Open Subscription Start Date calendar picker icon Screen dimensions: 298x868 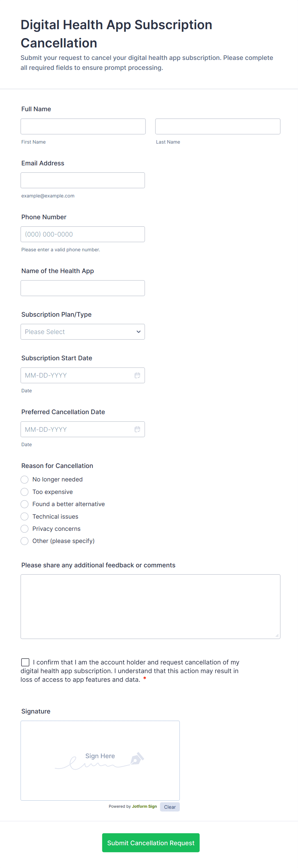coord(137,375)
